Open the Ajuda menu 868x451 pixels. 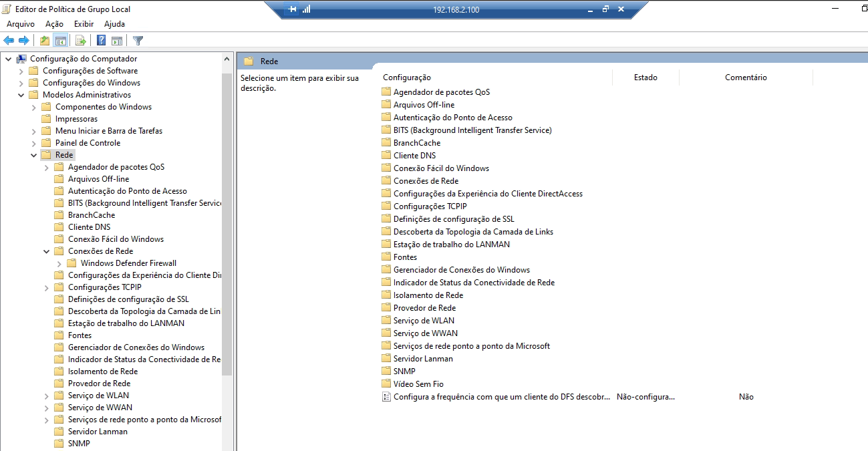coord(114,24)
